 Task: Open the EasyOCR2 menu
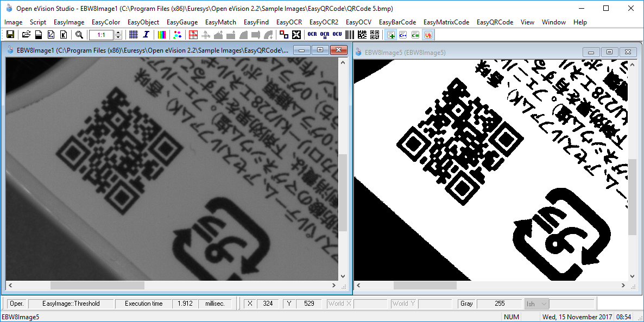pos(324,22)
